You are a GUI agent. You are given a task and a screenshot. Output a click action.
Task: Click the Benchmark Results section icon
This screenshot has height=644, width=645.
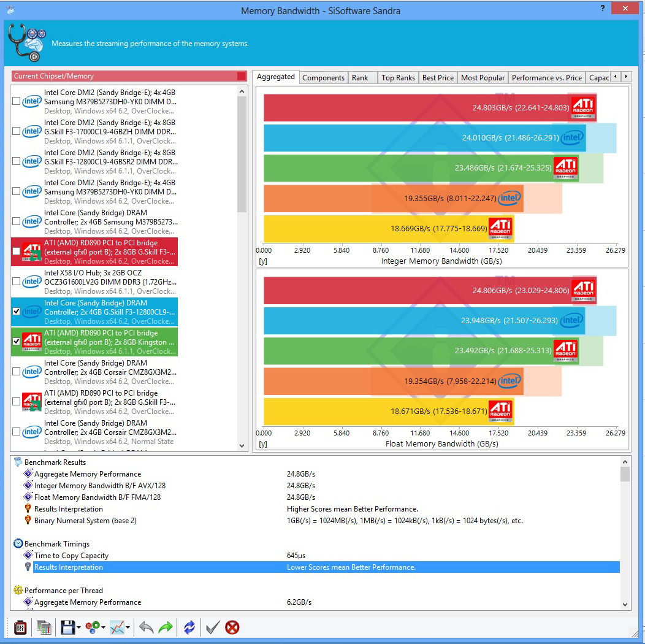(x=18, y=462)
